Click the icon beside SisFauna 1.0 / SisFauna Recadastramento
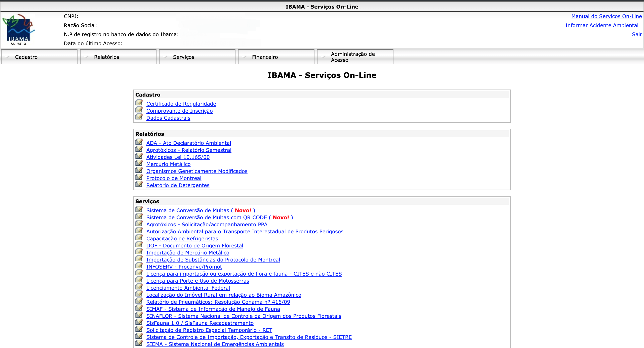644x348 pixels. click(139, 322)
